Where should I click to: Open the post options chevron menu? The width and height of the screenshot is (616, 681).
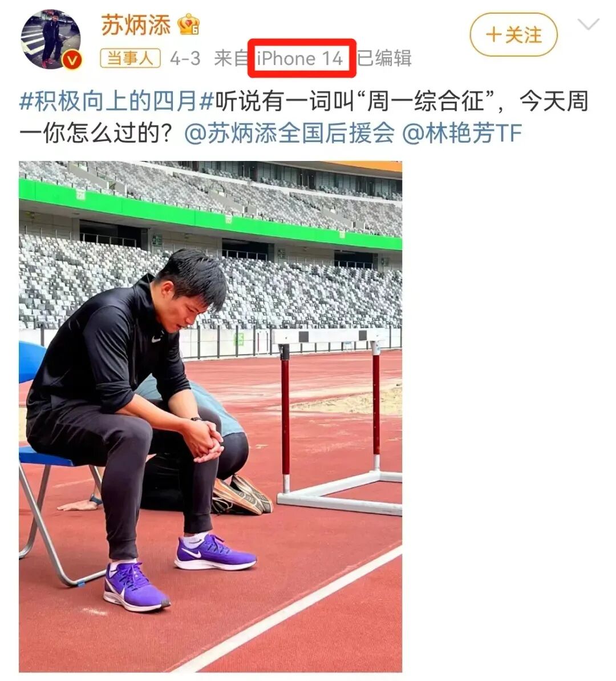pyautogui.click(x=589, y=25)
